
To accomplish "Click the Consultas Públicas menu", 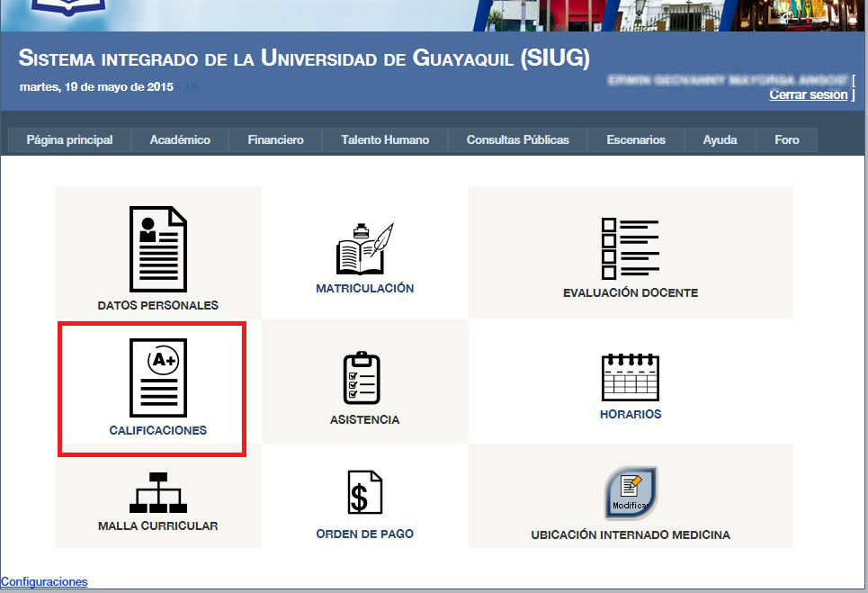I will [x=517, y=139].
